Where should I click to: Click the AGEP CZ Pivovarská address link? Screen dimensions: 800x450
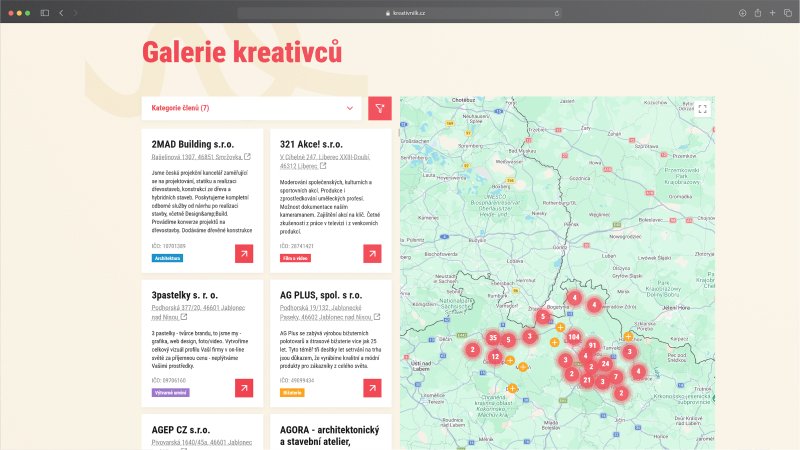click(202, 443)
